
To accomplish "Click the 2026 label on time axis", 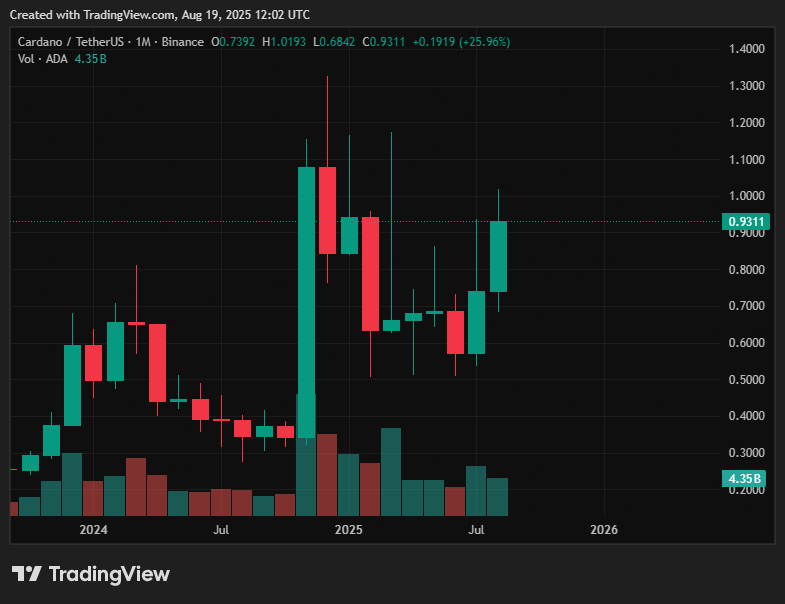I will 604,529.
